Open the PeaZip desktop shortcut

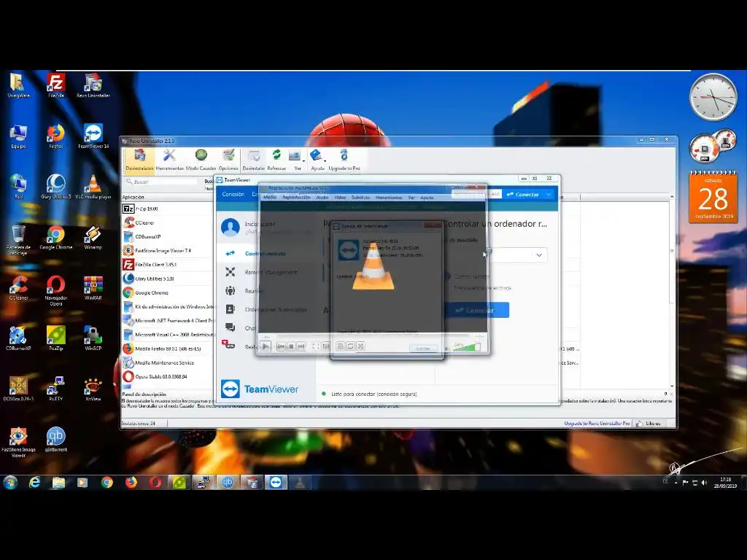point(55,338)
